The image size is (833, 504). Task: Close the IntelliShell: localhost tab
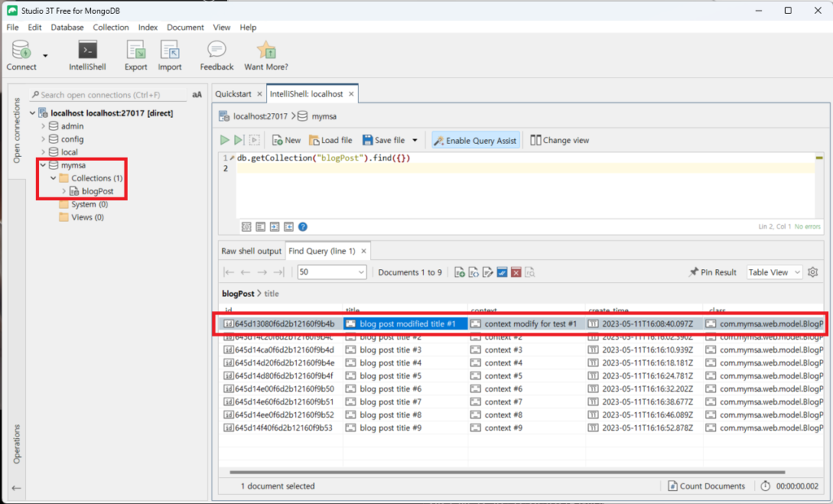[351, 94]
